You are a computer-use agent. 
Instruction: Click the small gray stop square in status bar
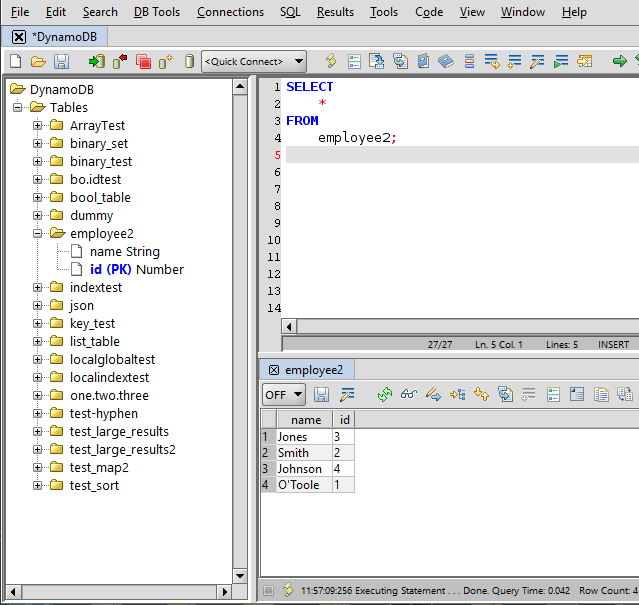[268, 590]
